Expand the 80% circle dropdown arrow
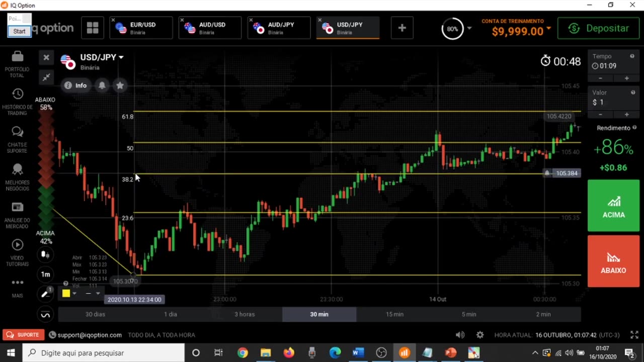The height and width of the screenshot is (362, 644). 469,28
